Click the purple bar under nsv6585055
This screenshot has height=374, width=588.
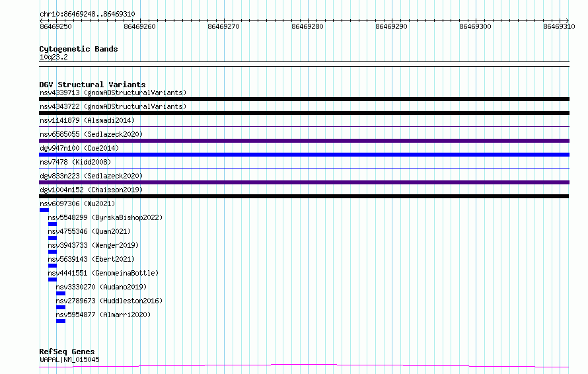[304, 141]
